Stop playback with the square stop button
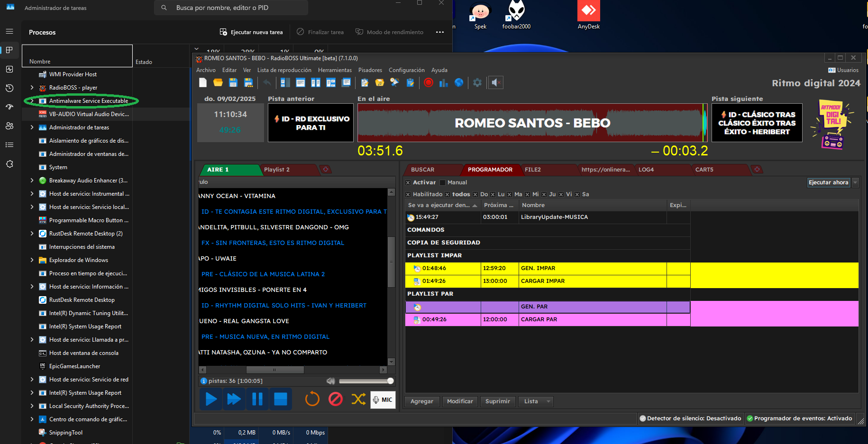Screen dimensions: 868x444 (x=281, y=399)
